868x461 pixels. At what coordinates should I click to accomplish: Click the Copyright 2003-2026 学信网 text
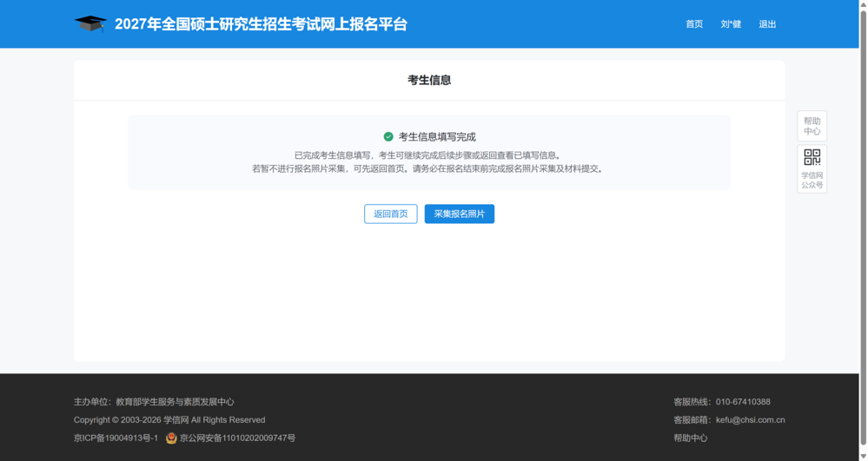169,420
